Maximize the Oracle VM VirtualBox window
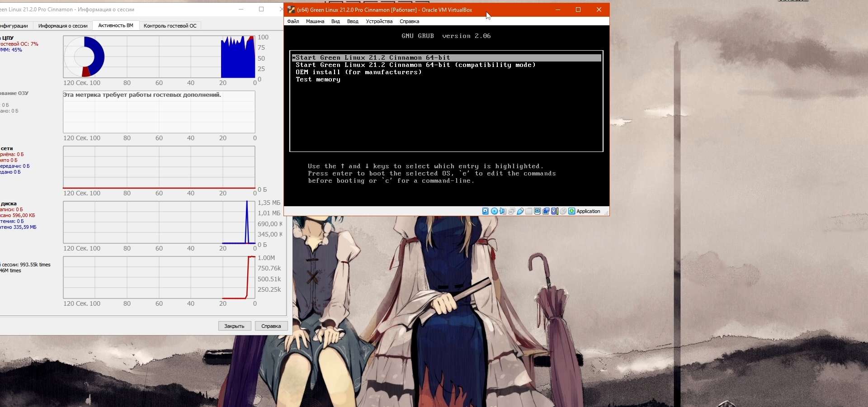This screenshot has width=868, height=407. click(x=578, y=9)
